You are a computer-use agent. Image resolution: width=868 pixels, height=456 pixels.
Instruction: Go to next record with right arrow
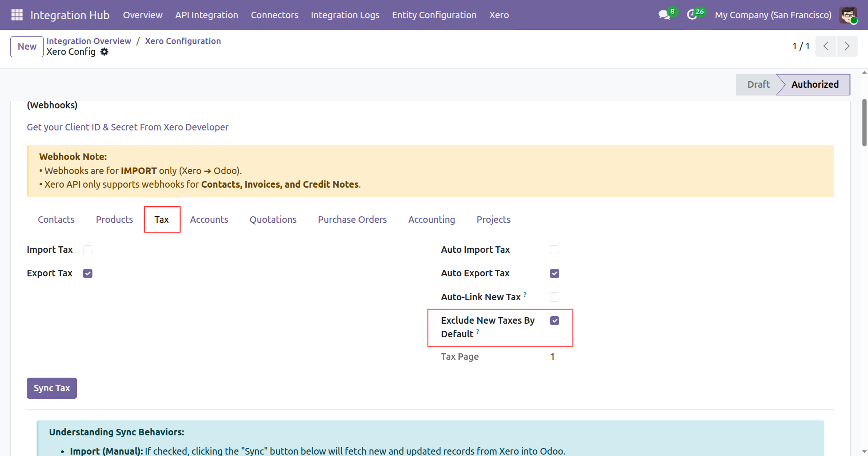(x=847, y=46)
